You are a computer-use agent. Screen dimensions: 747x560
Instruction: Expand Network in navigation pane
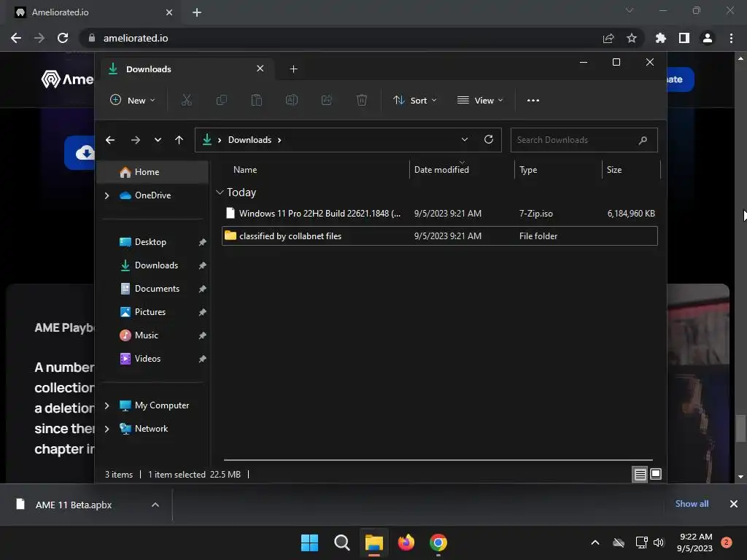tap(107, 429)
